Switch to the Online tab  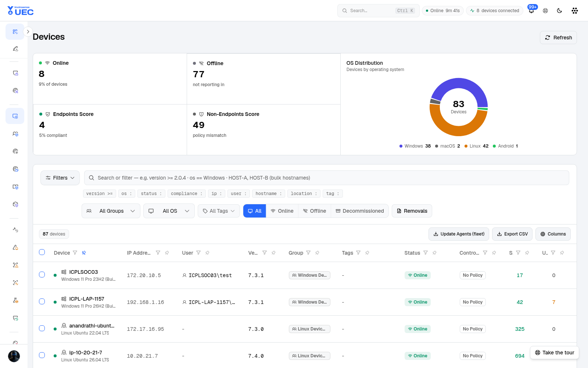(282, 211)
